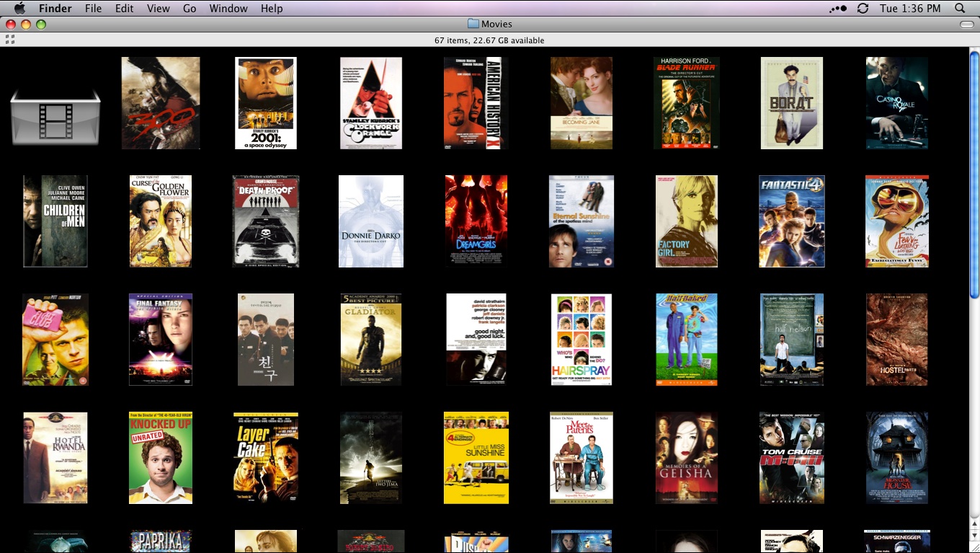Screen dimensions: 980x553
Task: Click the American History X icon
Action: click(x=476, y=103)
